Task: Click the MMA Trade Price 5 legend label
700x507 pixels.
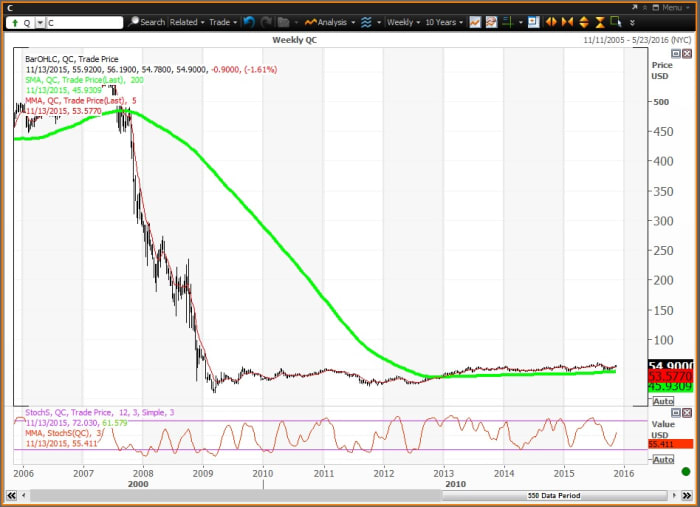Action: 81,100
